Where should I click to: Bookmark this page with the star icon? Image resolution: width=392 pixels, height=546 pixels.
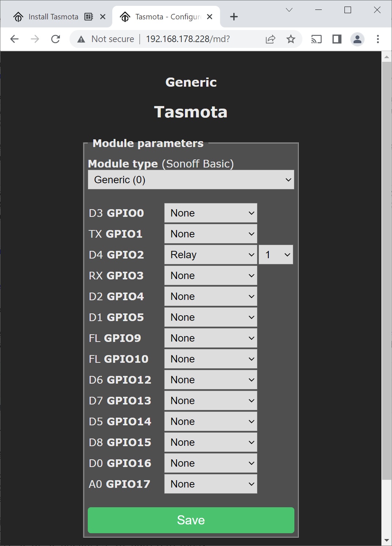click(x=291, y=39)
